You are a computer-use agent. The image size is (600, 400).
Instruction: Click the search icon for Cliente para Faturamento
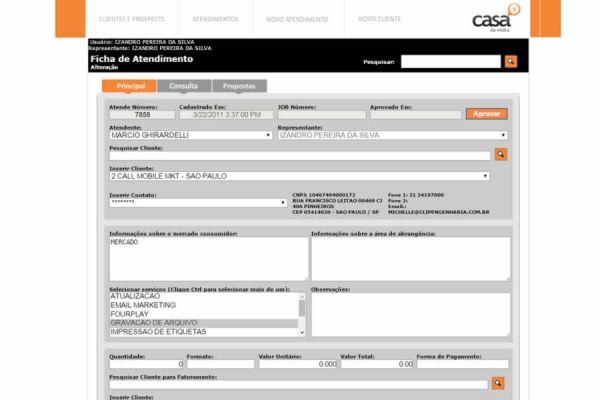[498, 383]
